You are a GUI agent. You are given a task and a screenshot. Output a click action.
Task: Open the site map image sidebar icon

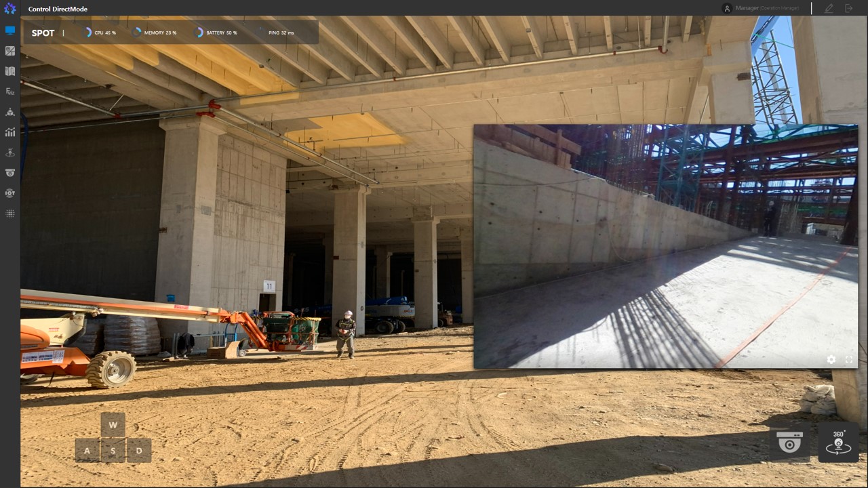(x=9, y=51)
